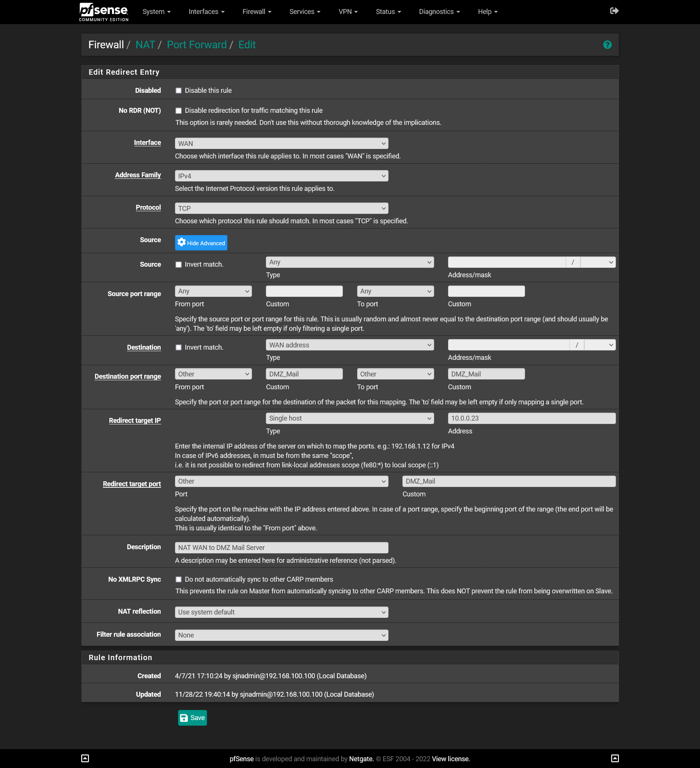Click the Hide Advanced button

pos(201,243)
